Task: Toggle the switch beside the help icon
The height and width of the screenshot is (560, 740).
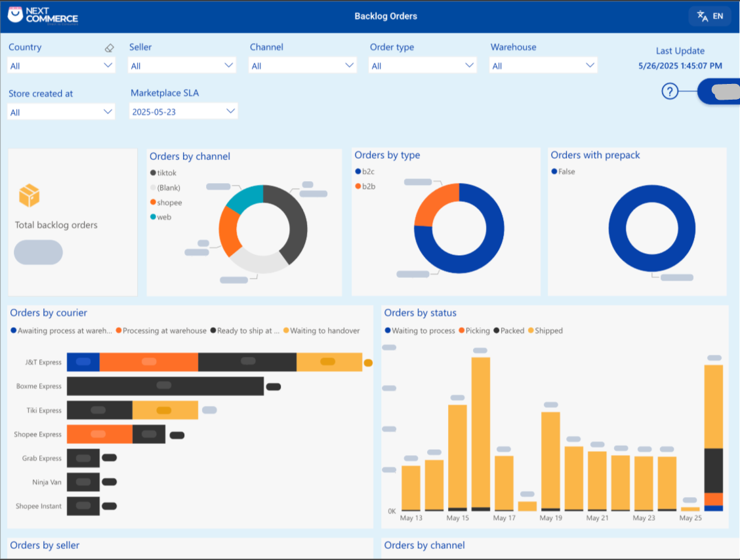Action: (719, 91)
